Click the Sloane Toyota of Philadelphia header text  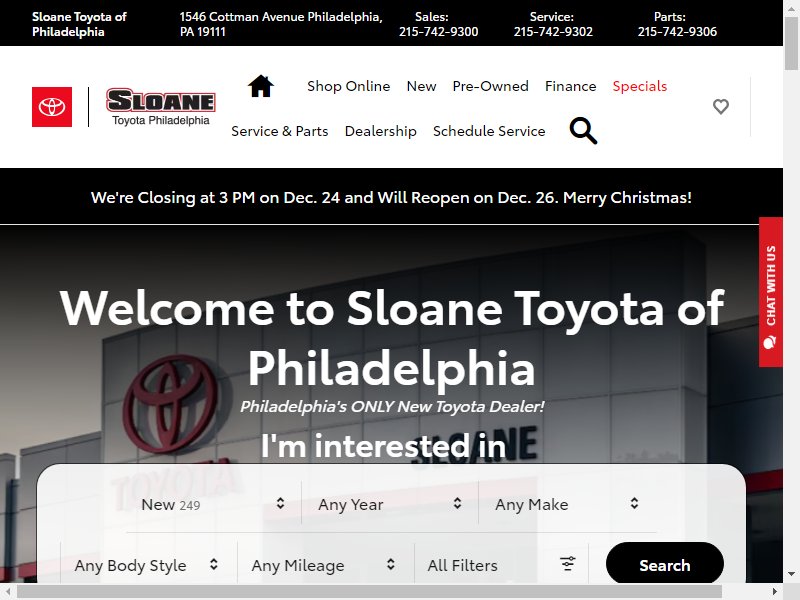(x=79, y=24)
